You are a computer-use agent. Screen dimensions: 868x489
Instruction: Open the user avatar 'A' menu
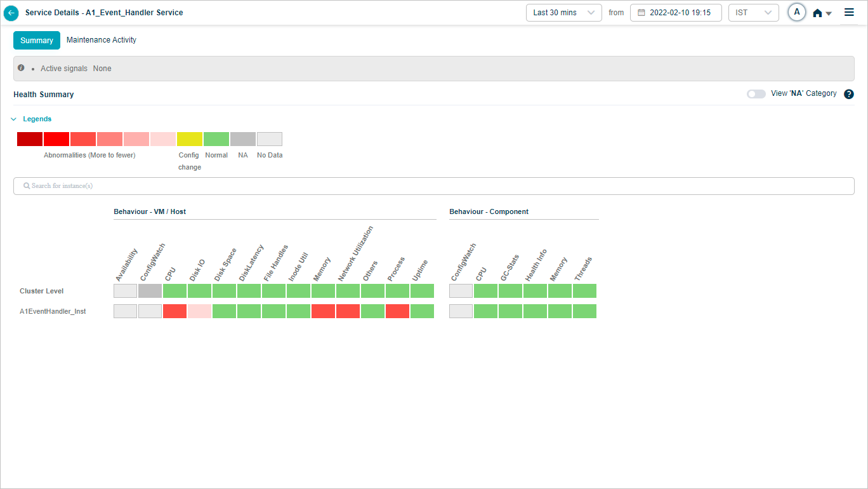(797, 12)
